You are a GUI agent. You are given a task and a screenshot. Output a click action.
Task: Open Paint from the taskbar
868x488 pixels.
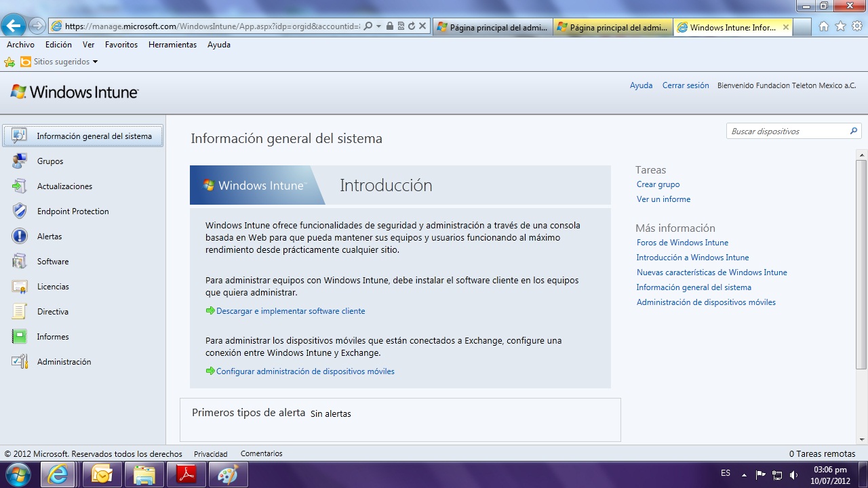(228, 474)
